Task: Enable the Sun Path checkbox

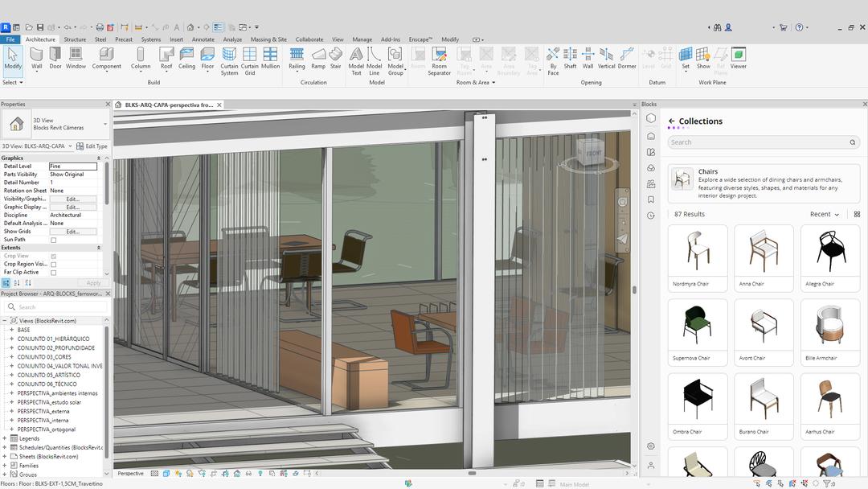Action: [x=54, y=240]
